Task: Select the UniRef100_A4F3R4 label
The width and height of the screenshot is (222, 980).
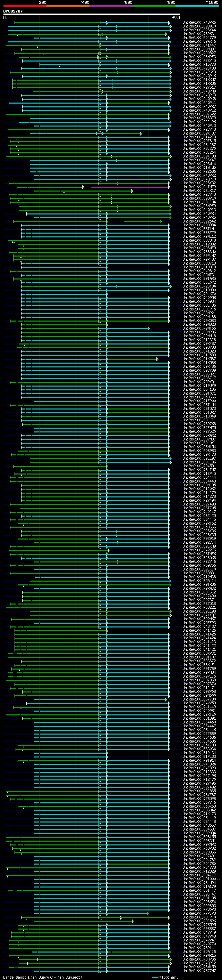Action: pos(199,764)
